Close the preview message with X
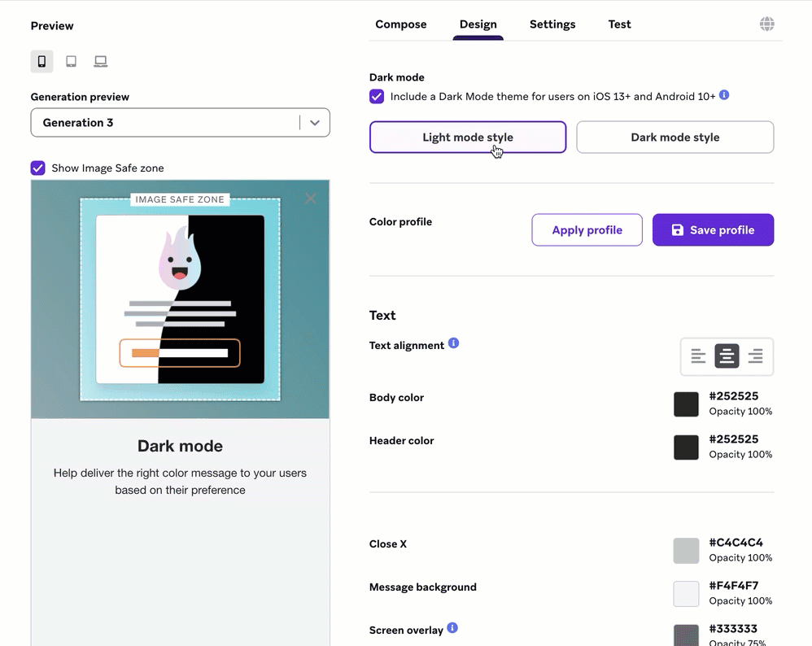 (310, 199)
